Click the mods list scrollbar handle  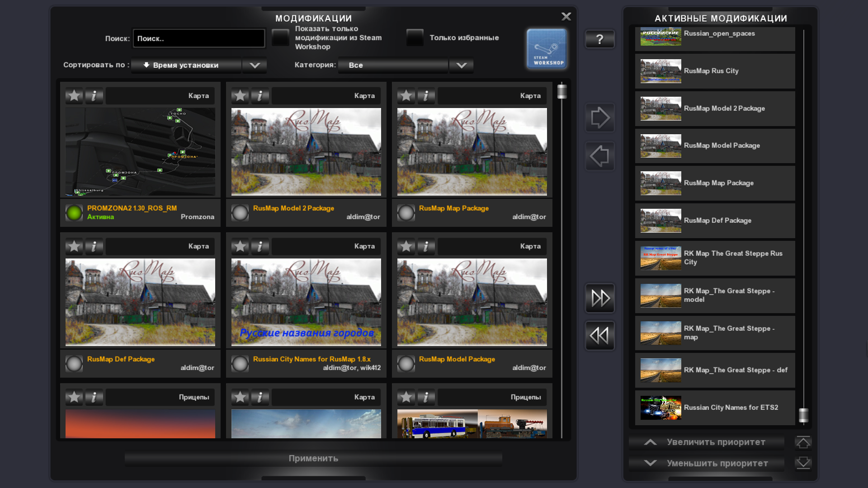pyautogui.click(x=562, y=91)
